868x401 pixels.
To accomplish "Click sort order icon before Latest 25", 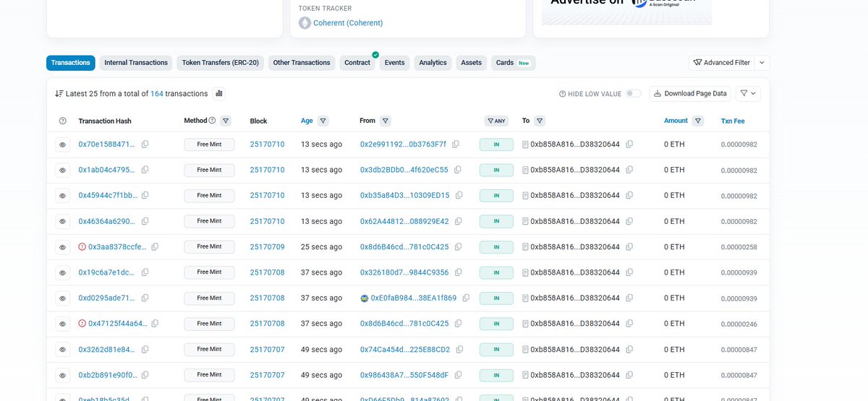I will [x=59, y=94].
